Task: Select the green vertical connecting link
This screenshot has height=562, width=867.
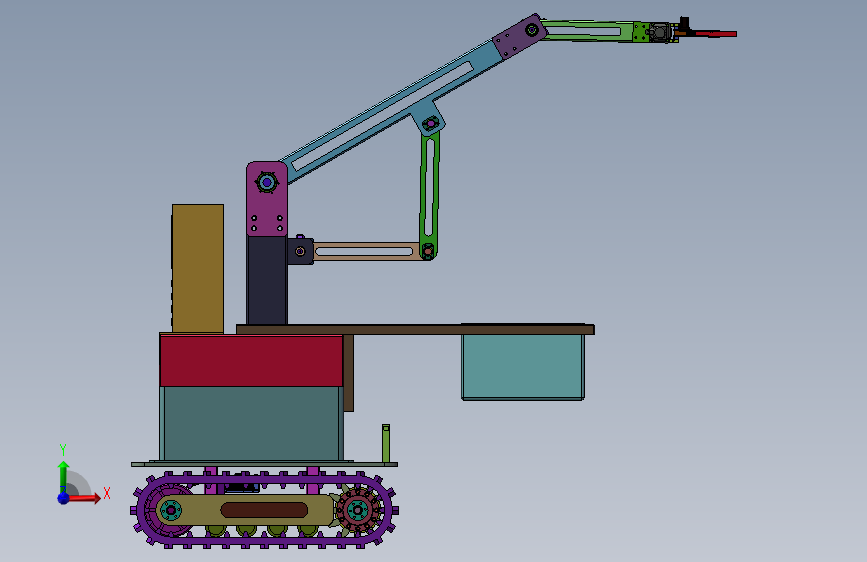Action: (430, 194)
